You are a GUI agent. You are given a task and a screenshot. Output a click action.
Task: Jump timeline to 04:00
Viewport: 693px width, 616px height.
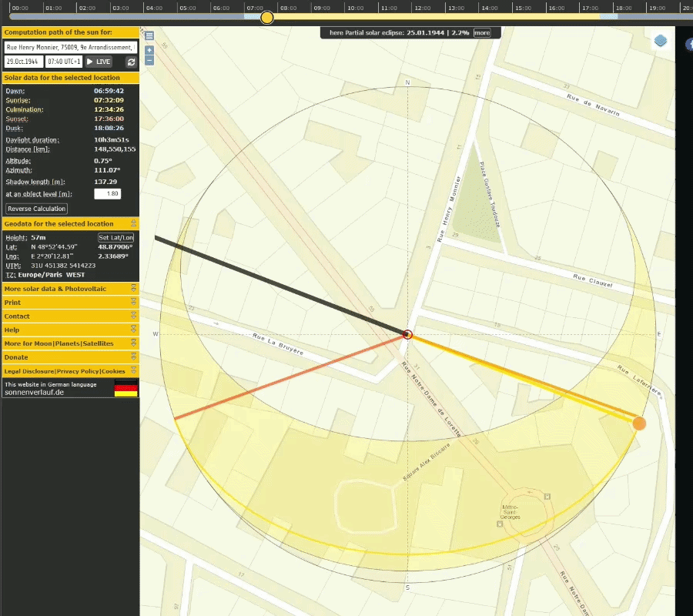pos(154,8)
